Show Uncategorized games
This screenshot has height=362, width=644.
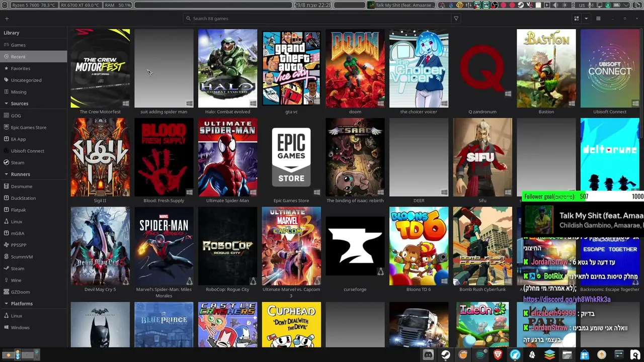(x=34, y=80)
